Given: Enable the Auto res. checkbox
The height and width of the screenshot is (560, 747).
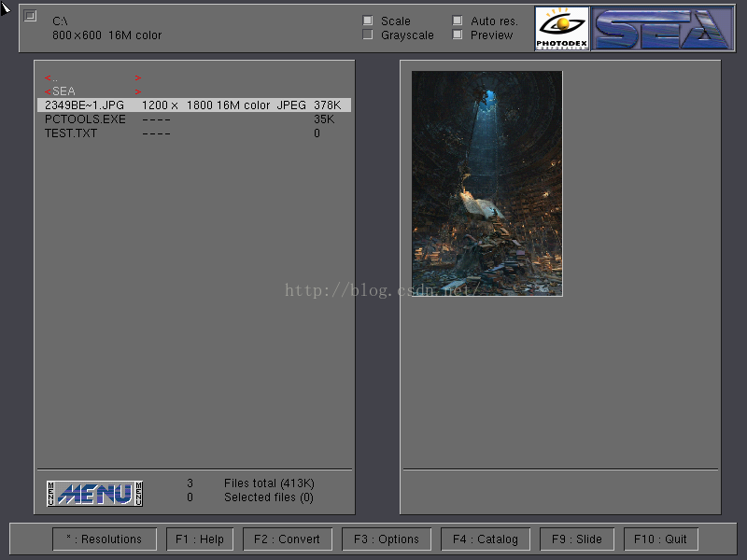Looking at the screenshot, I should click(458, 21).
